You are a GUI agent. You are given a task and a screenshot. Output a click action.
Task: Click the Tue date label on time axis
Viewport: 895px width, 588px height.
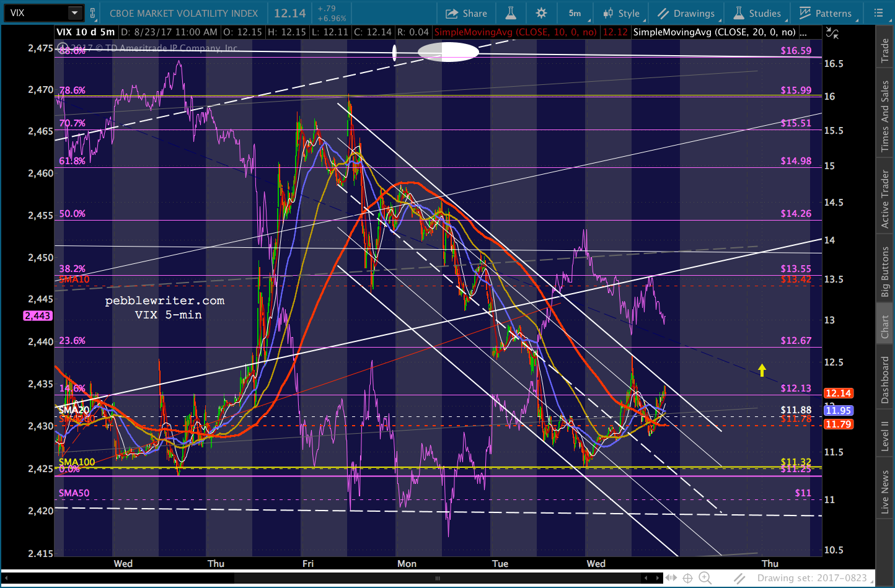point(500,563)
